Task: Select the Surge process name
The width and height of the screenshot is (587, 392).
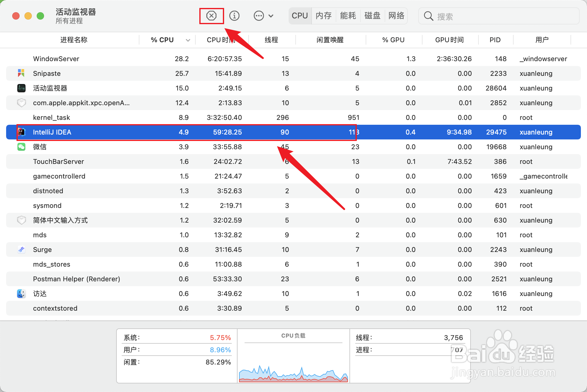Action: coord(42,250)
